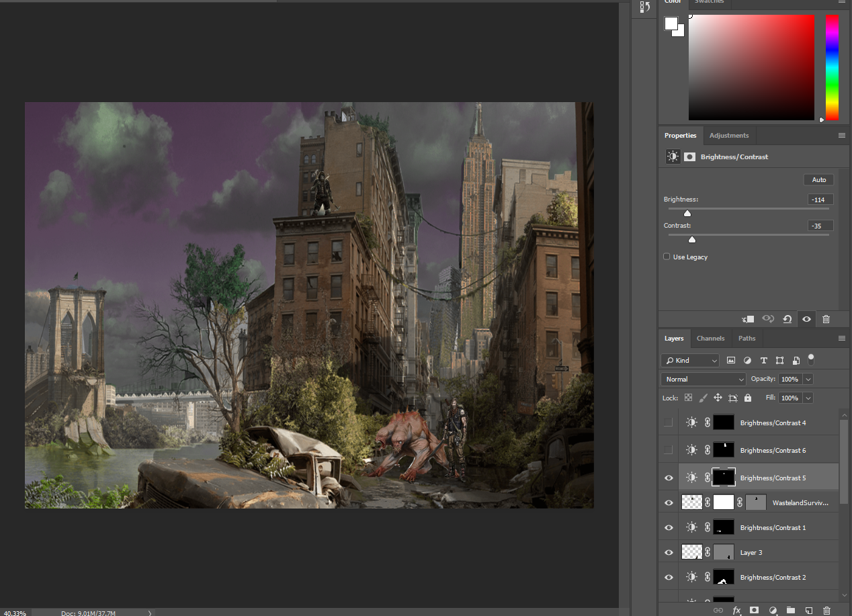This screenshot has width=852, height=616.
Task: Add a new layer mask
Action: pos(755,610)
